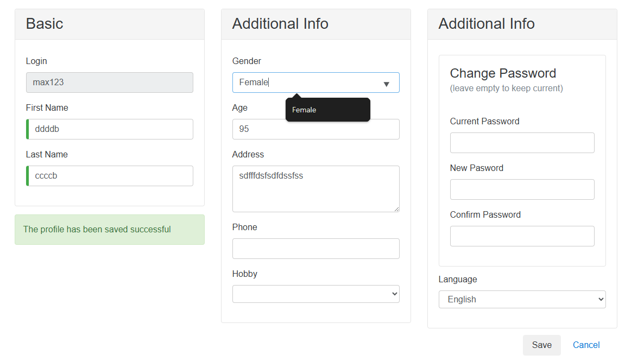Focus the First Name input field
This screenshot has height=361, width=644.
(110, 129)
